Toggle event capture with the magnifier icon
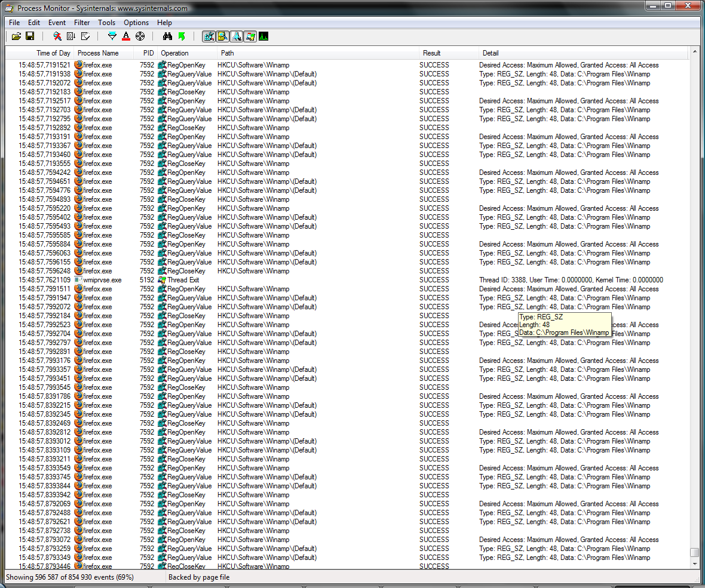The height and width of the screenshot is (588, 705). (x=57, y=36)
